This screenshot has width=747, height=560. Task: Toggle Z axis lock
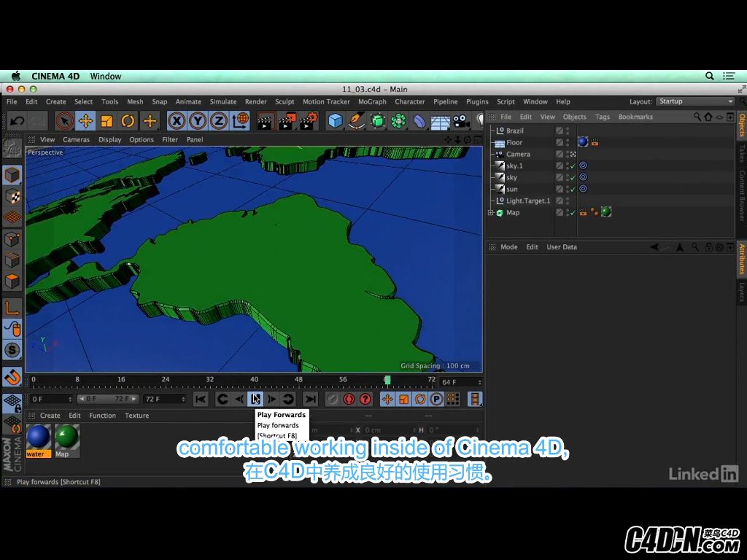click(x=219, y=121)
